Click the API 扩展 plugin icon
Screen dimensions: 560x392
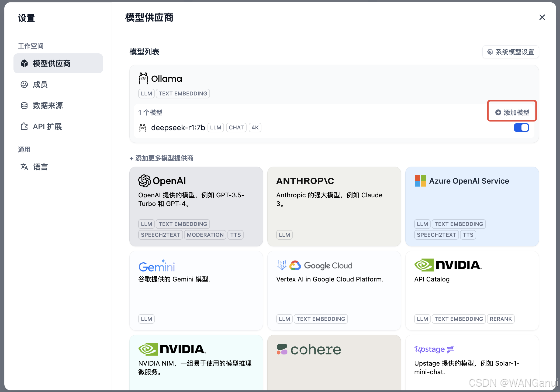tap(24, 126)
